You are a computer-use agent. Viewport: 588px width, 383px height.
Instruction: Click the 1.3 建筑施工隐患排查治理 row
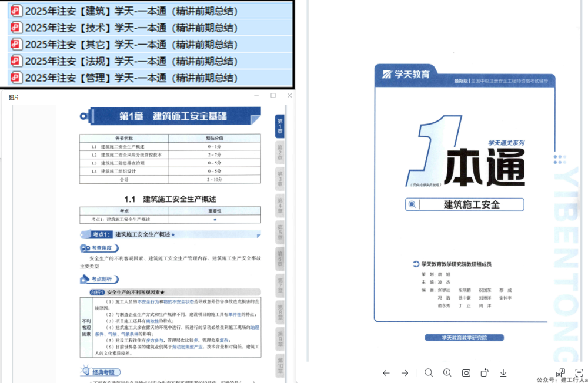point(170,163)
